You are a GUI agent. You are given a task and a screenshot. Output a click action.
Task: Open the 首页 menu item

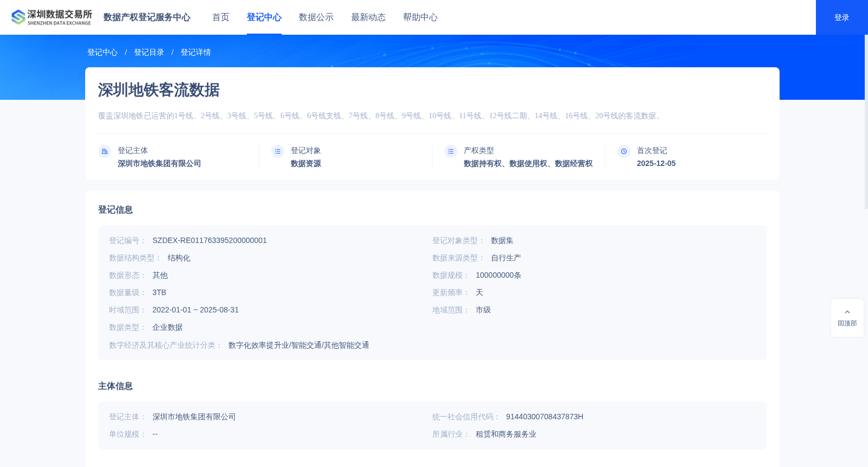coord(221,17)
